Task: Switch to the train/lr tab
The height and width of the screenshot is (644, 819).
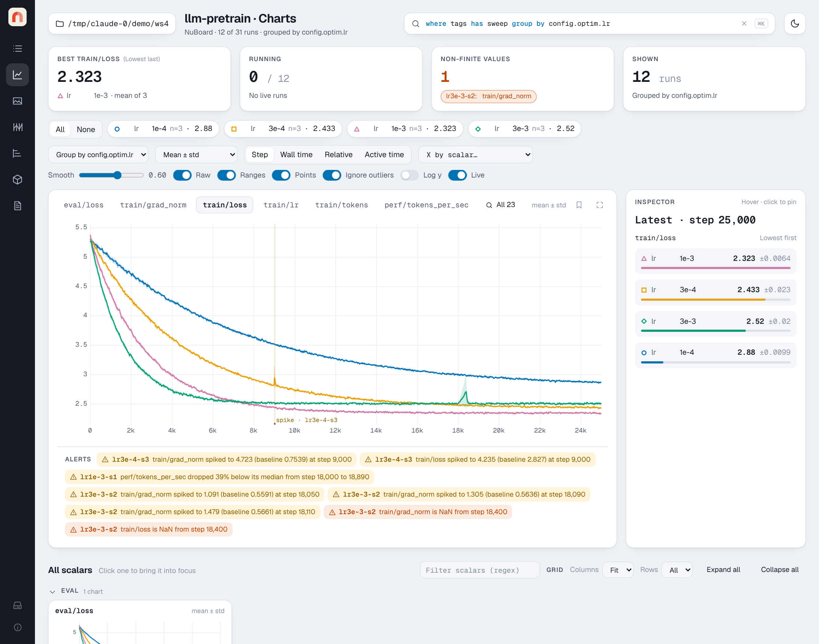Action: [281, 205]
